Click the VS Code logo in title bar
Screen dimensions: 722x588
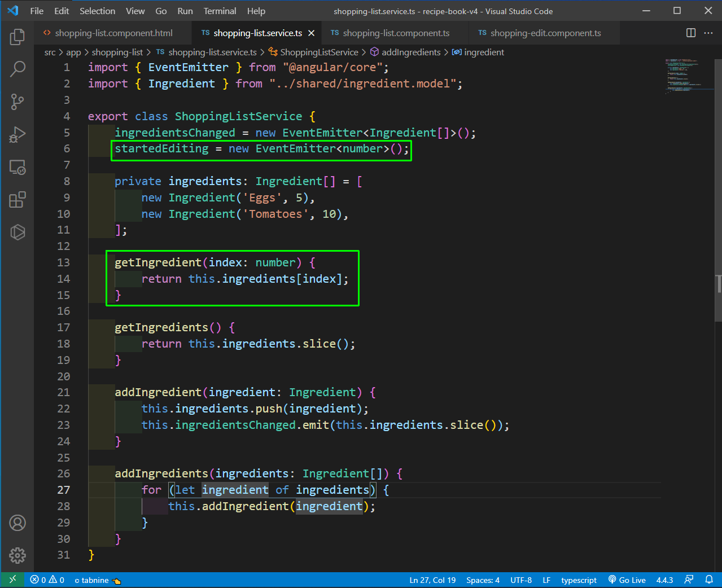point(12,11)
